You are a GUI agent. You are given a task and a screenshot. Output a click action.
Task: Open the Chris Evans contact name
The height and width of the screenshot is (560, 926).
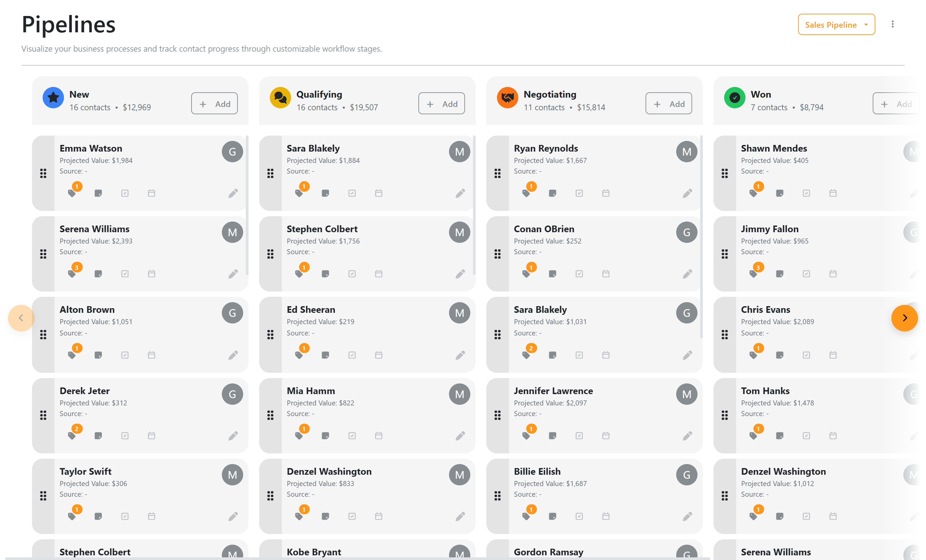(x=765, y=309)
